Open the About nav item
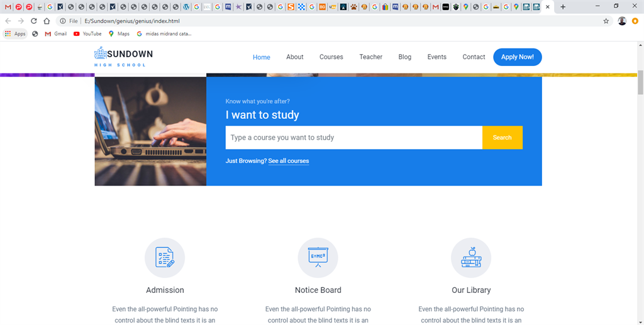This screenshot has width=644, height=325. coord(294,57)
